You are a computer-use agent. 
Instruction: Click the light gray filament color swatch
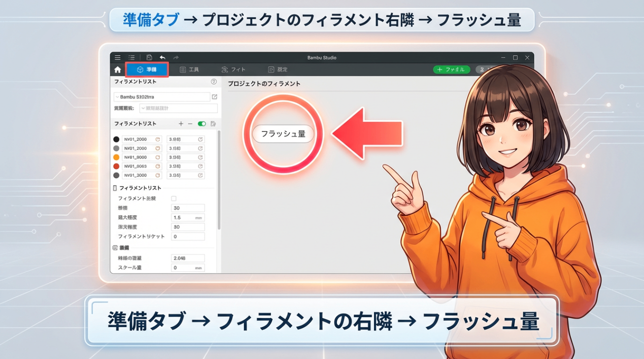coord(116,148)
